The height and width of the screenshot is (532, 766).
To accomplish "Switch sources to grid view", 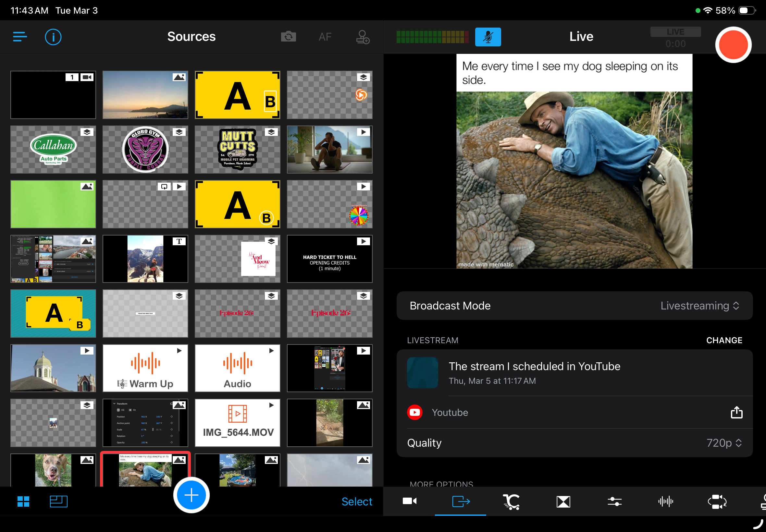I will 23,501.
